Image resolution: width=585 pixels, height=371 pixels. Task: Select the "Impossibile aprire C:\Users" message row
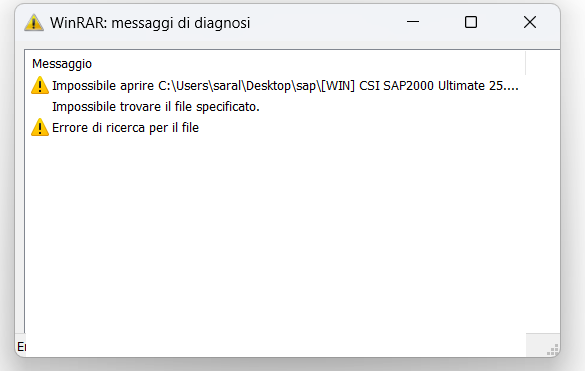275,85
